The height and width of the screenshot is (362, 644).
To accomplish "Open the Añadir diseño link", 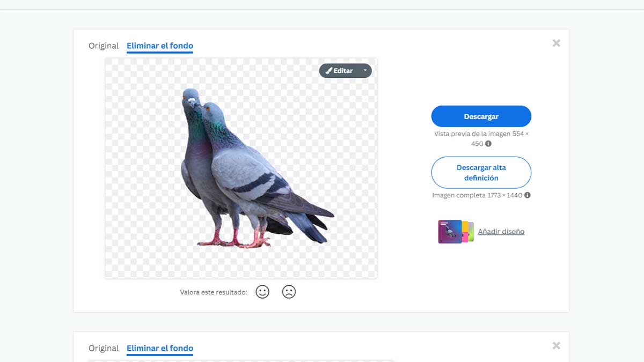I will pyautogui.click(x=501, y=232).
